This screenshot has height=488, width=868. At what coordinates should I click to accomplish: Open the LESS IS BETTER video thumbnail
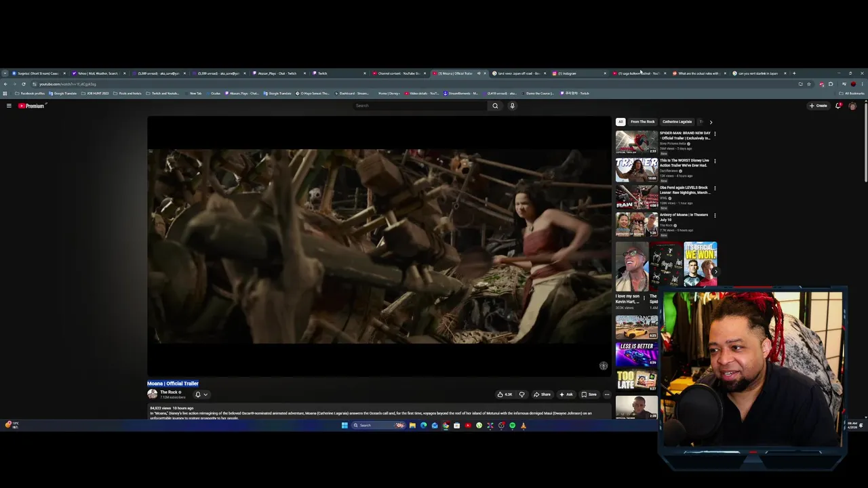(x=636, y=354)
